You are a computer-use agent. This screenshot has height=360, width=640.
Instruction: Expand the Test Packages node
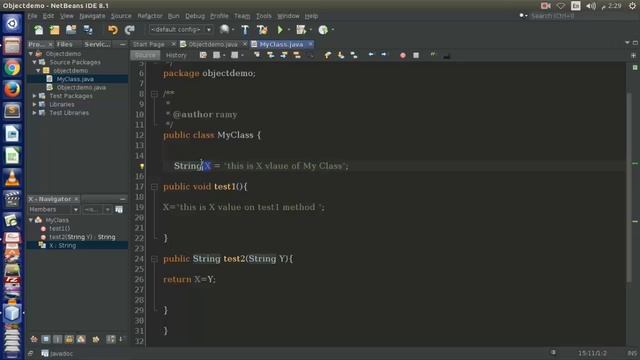coord(34,96)
